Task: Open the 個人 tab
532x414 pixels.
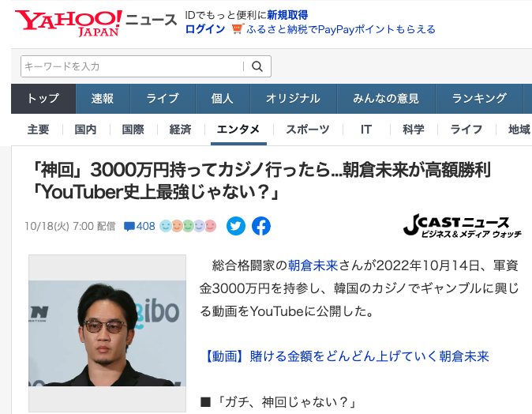Action: pos(223,99)
